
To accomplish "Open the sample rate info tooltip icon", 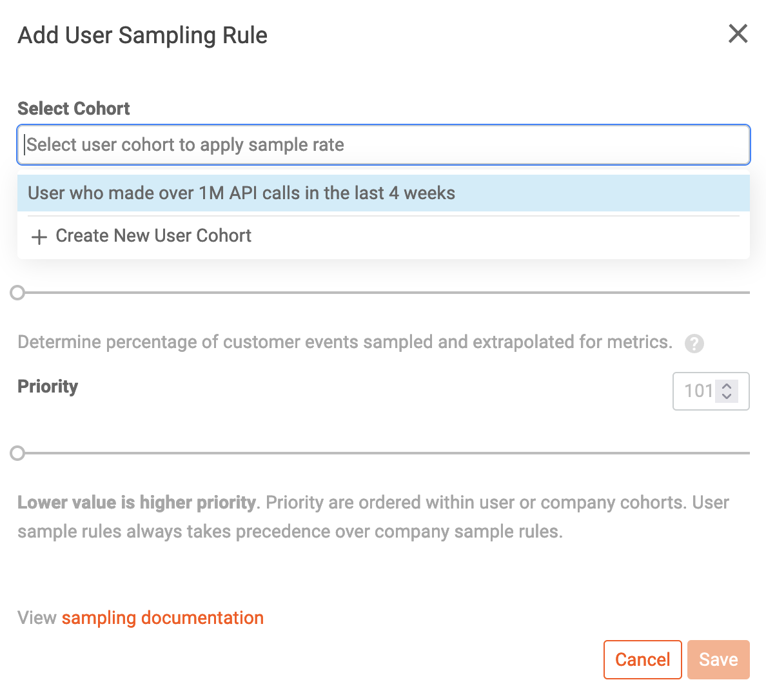I will point(694,344).
